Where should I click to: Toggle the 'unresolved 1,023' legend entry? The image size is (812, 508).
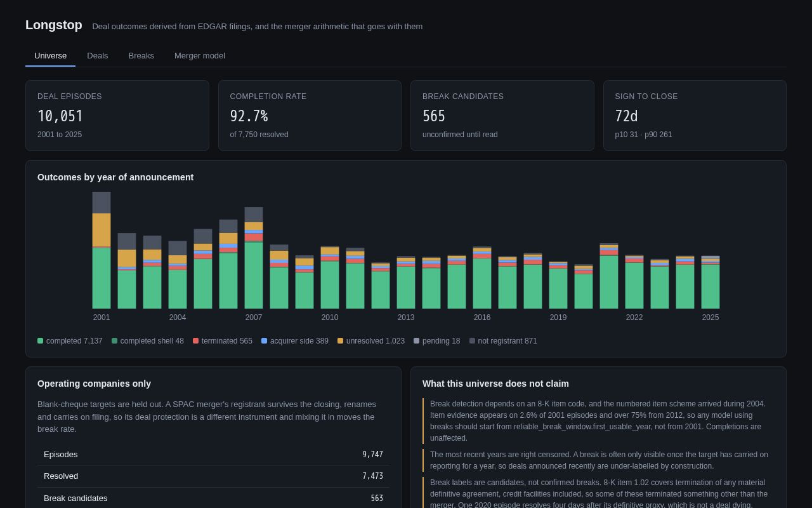pyautogui.click(x=371, y=341)
